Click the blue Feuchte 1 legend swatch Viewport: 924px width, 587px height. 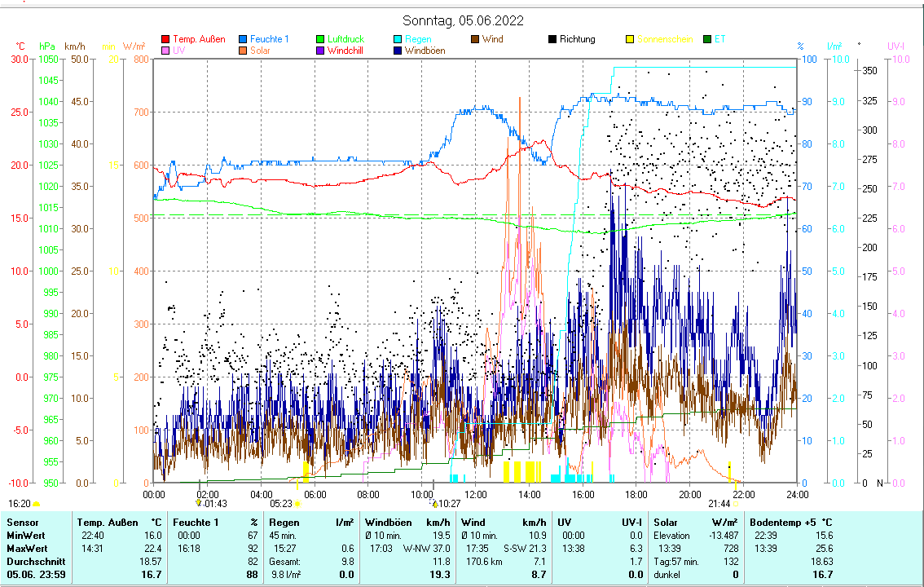tap(243, 39)
